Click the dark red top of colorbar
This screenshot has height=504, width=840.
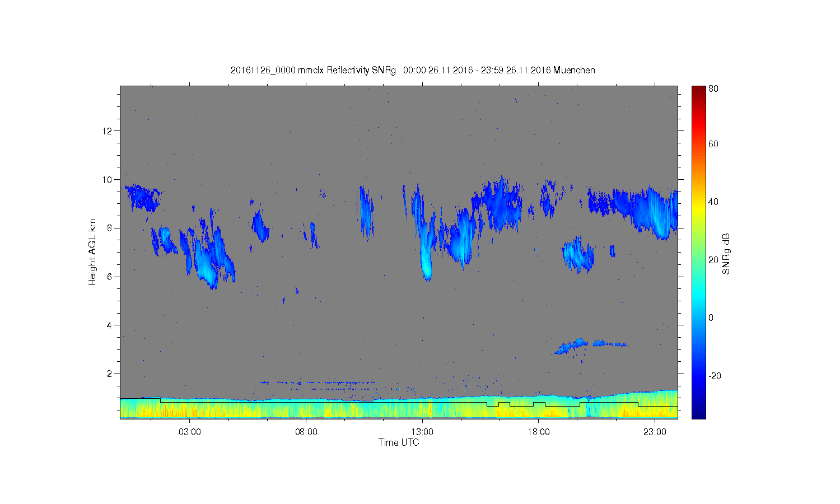click(x=698, y=91)
